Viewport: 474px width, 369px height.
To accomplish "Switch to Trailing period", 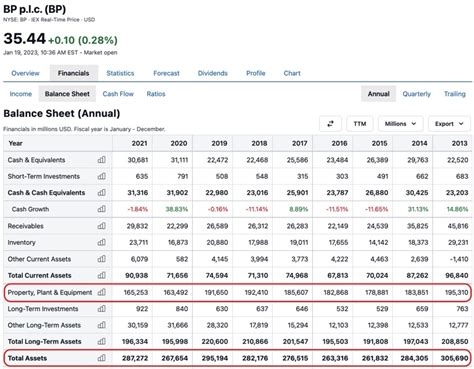I will coord(455,94).
